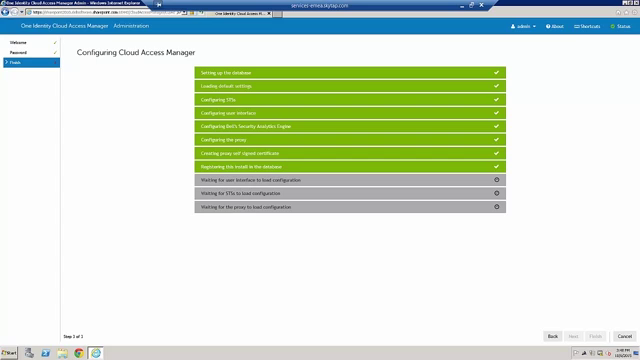640x360 pixels.
Task: Open the recent pages dropdown arrow
Action: [x=22, y=12]
